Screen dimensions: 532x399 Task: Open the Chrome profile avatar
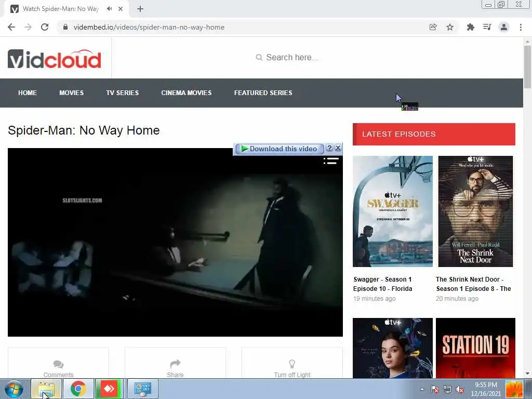(x=504, y=27)
